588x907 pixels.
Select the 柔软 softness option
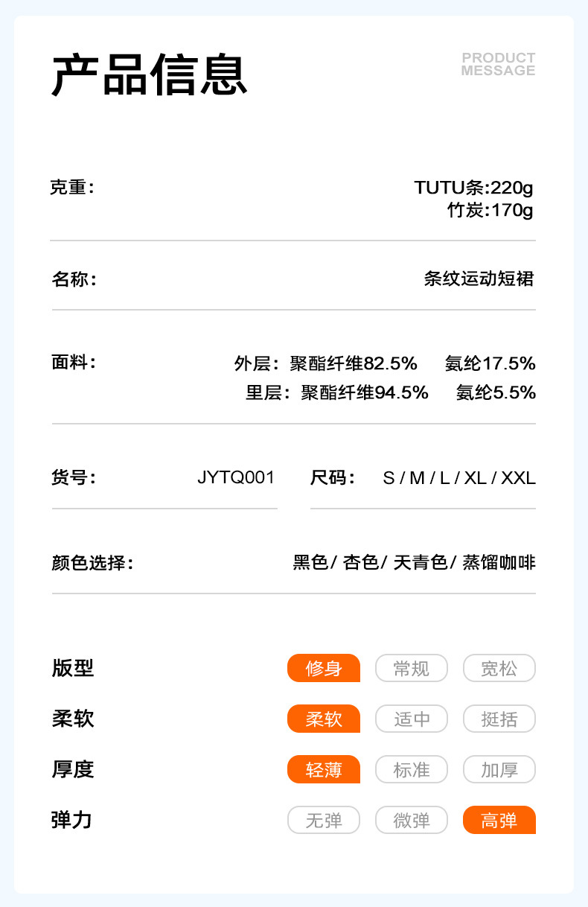(x=324, y=719)
